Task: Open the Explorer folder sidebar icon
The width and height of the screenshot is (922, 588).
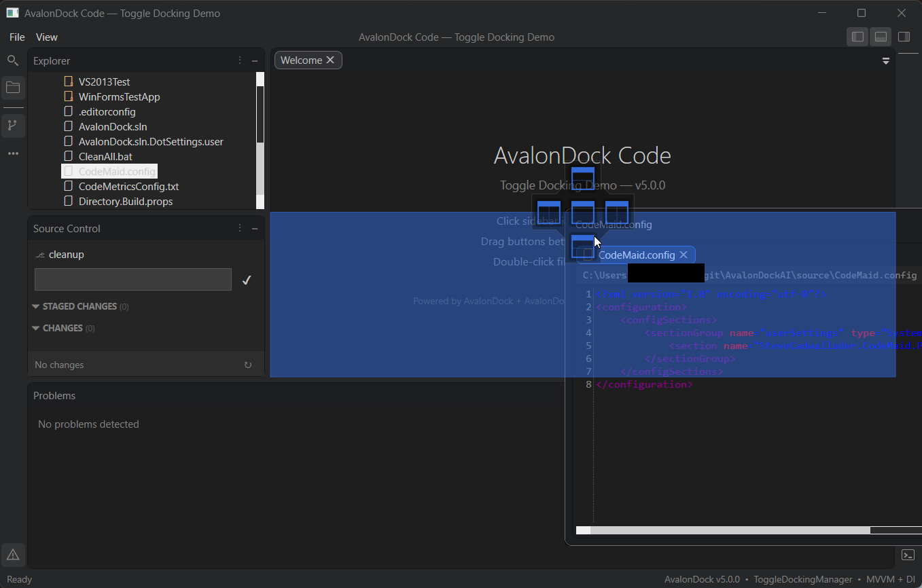Action: [x=13, y=88]
